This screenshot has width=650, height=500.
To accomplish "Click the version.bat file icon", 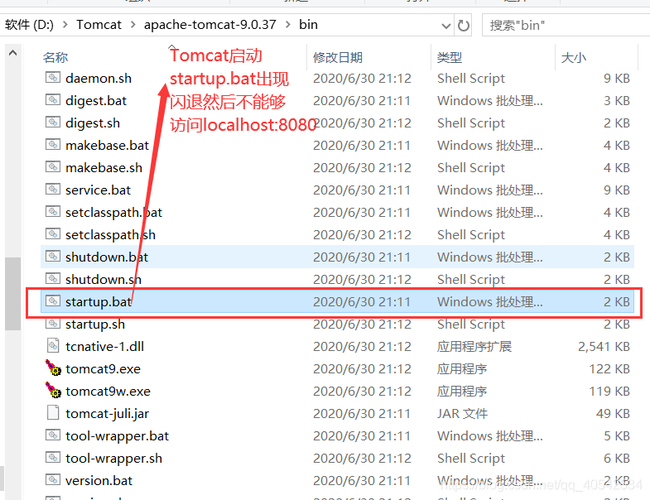I will [x=53, y=480].
